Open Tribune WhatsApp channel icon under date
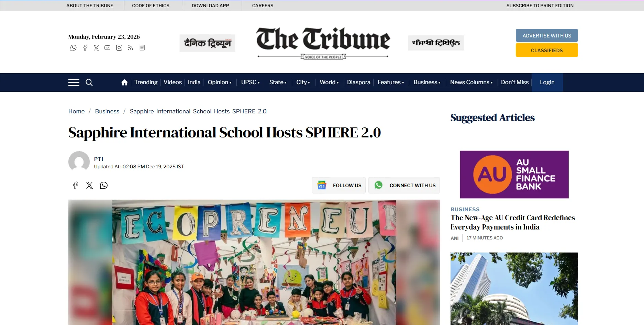Image resolution: width=644 pixels, height=325 pixels. (74, 48)
